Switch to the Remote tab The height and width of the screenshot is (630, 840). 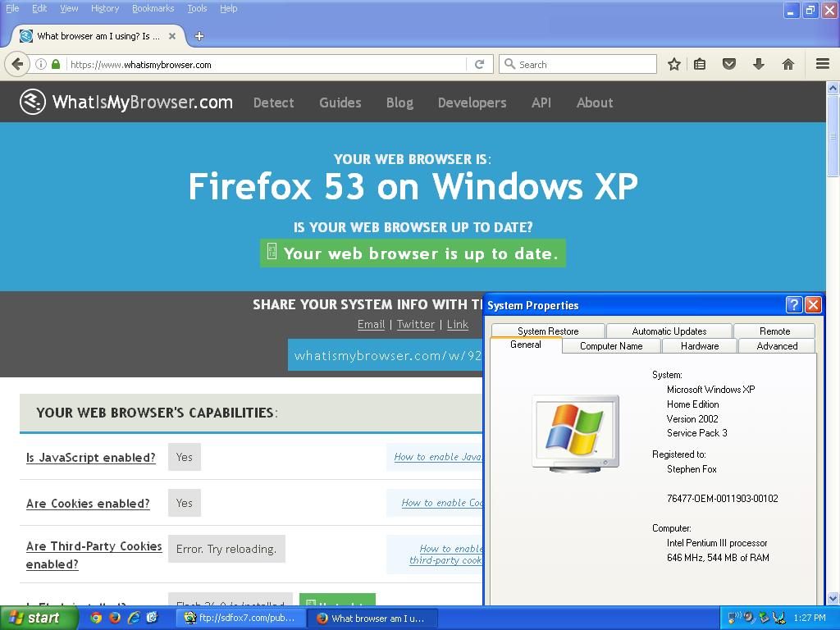tap(774, 331)
